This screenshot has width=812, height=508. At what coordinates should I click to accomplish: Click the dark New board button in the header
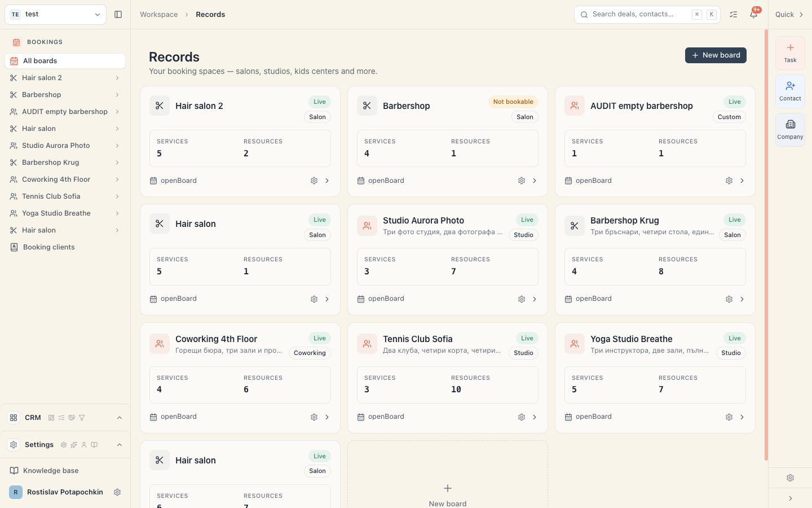[716, 55]
